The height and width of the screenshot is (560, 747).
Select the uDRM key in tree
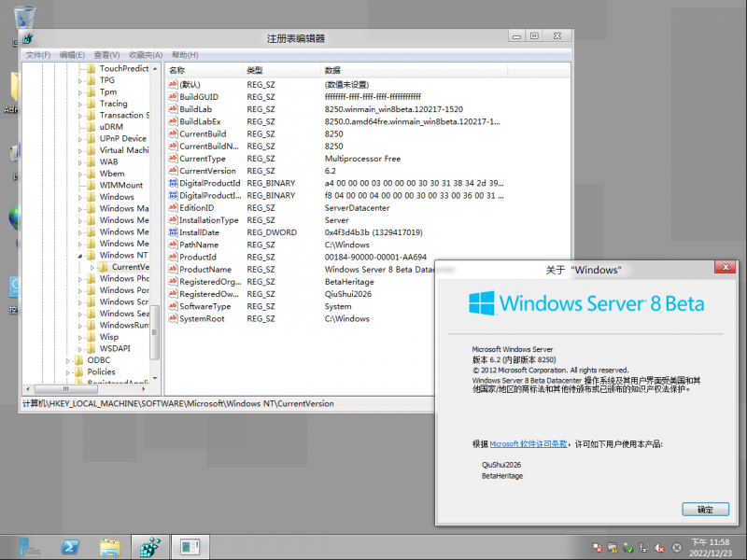pyautogui.click(x=111, y=127)
